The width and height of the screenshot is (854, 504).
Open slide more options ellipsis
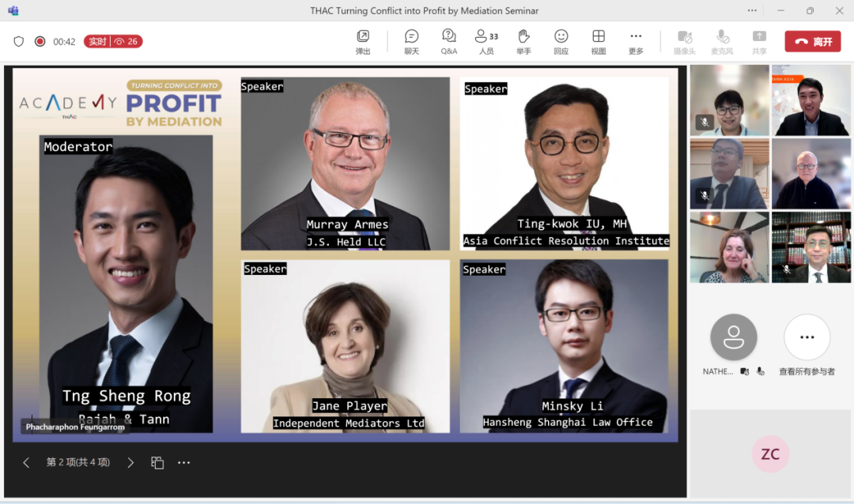pyautogui.click(x=183, y=463)
